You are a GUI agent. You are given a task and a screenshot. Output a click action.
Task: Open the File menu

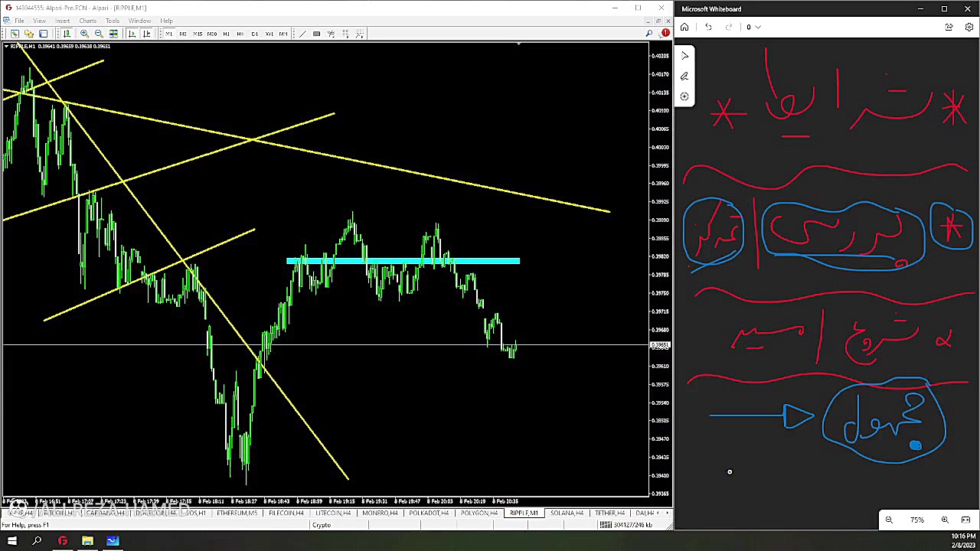pyautogui.click(x=19, y=21)
